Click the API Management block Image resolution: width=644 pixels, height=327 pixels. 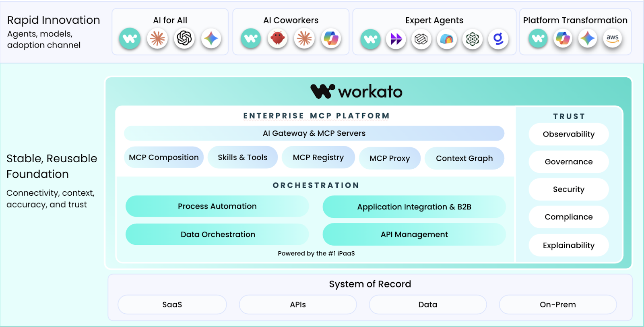[x=414, y=234]
